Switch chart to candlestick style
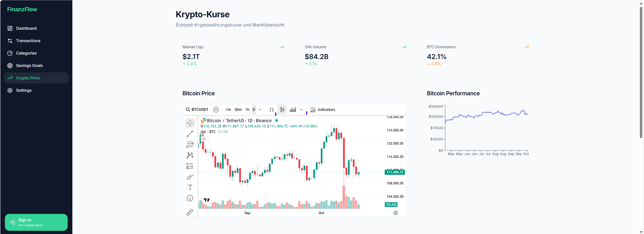 (282, 110)
